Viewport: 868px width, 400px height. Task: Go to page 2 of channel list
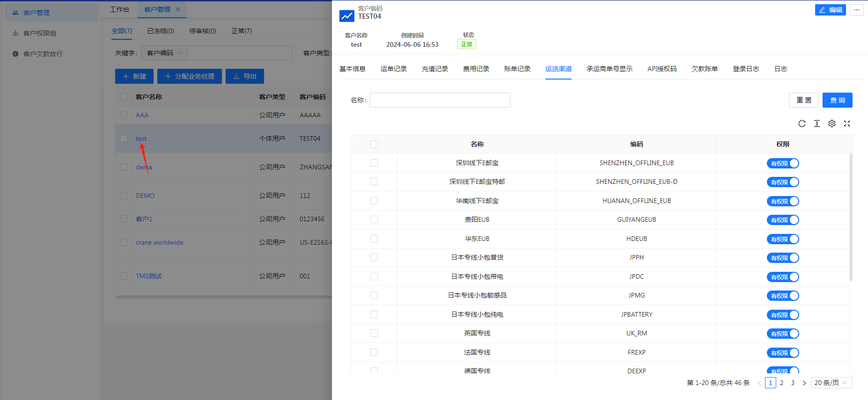(781, 383)
